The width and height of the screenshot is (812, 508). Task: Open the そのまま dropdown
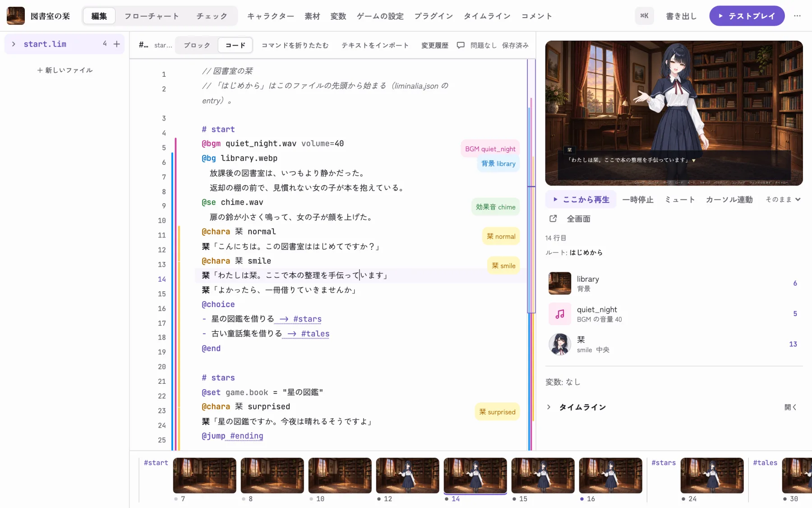coord(783,199)
